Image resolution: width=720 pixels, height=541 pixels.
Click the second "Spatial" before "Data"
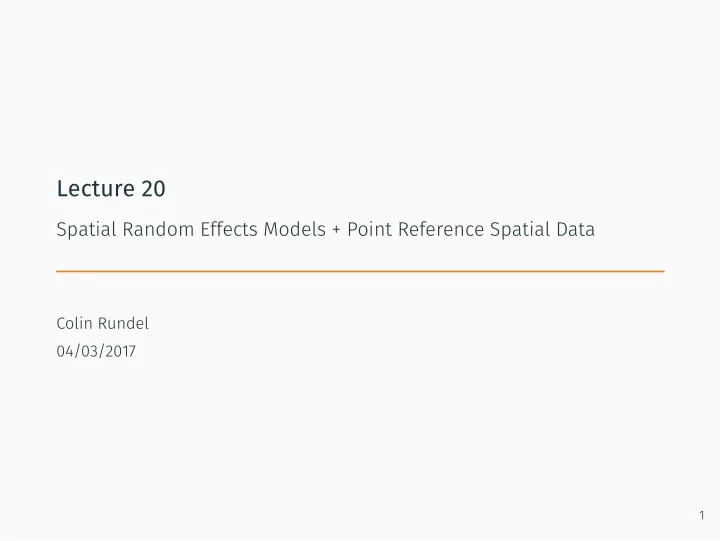[x=520, y=230]
